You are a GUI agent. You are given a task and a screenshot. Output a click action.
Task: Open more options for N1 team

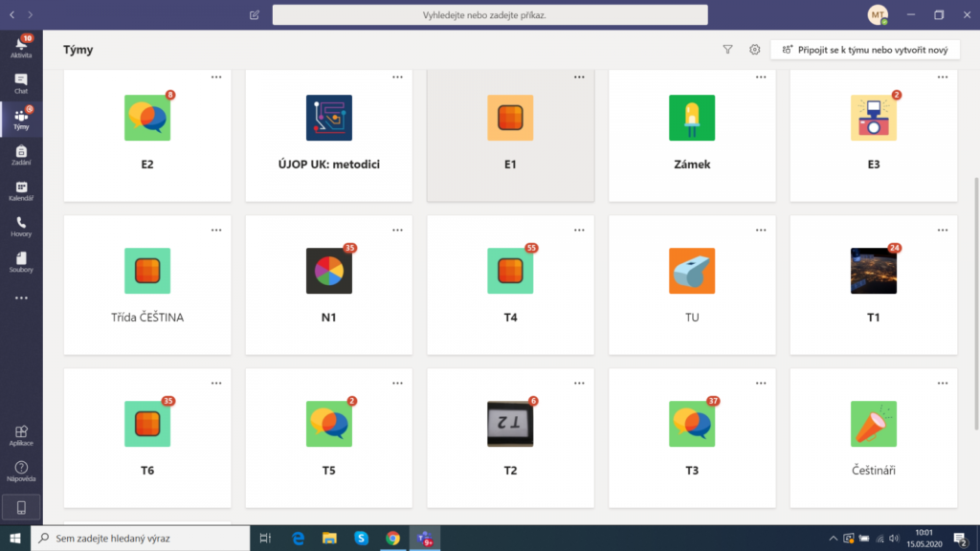tap(397, 231)
